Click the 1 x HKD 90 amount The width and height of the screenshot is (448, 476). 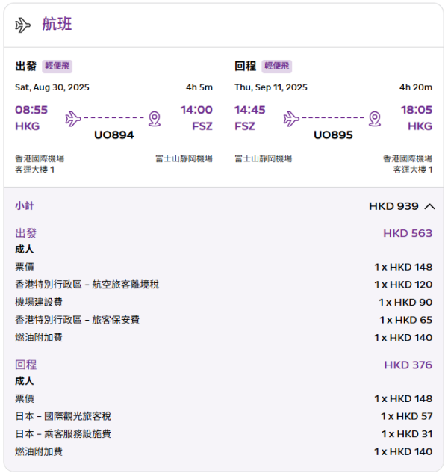(x=405, y=303)
